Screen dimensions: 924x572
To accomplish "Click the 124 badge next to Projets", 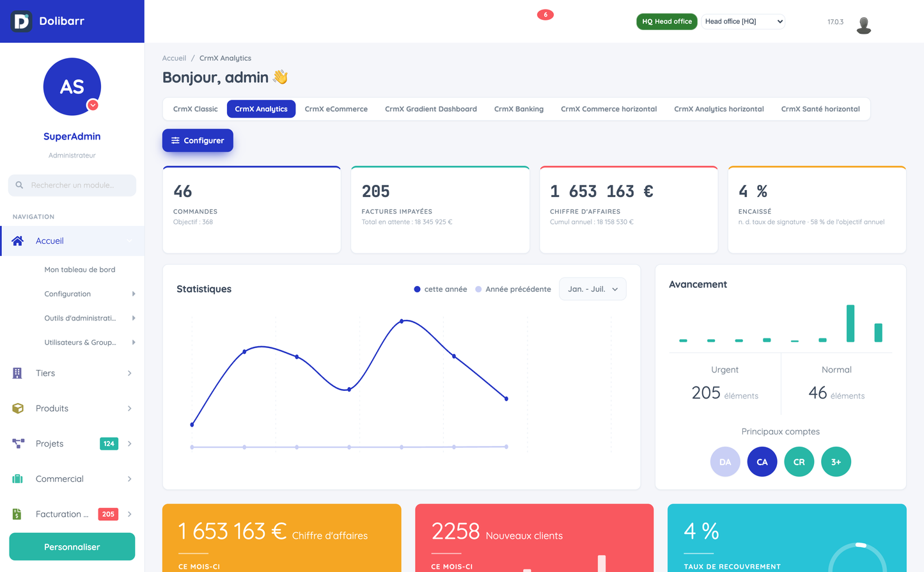I will pyautogui.click(x=109, y=443).
